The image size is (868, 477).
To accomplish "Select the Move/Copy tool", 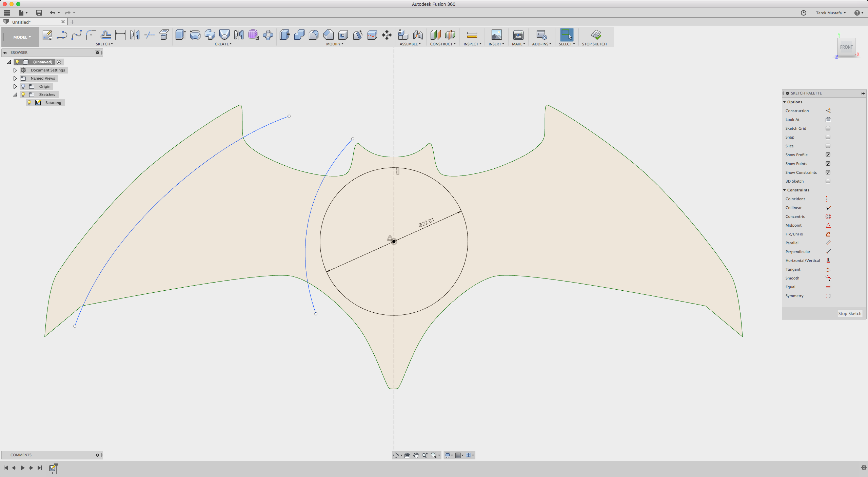I will coord(387,35).
